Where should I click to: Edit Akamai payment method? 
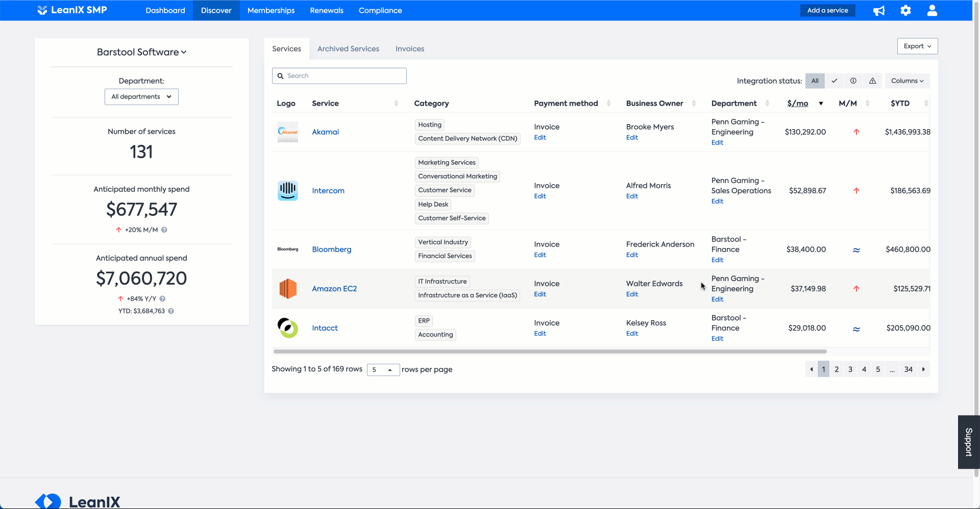click(540, 137)
